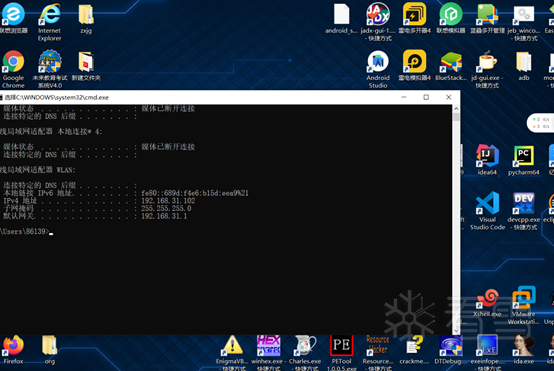
Task: Click the Users\86139 command prompt line
Action: (x=26, y=231)
